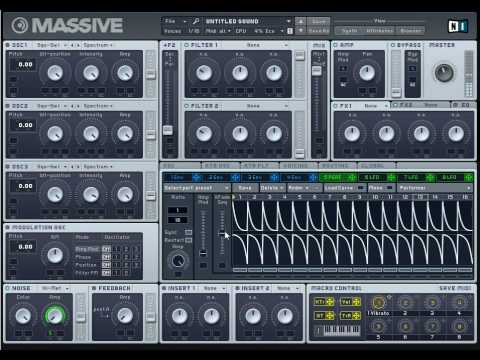
Task: Click Load Curve button
Action: (344, 188)
